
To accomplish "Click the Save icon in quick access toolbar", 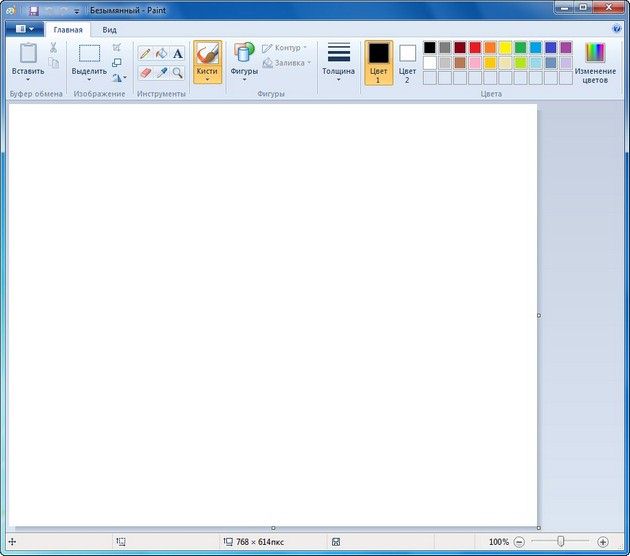I will (34, 10).
